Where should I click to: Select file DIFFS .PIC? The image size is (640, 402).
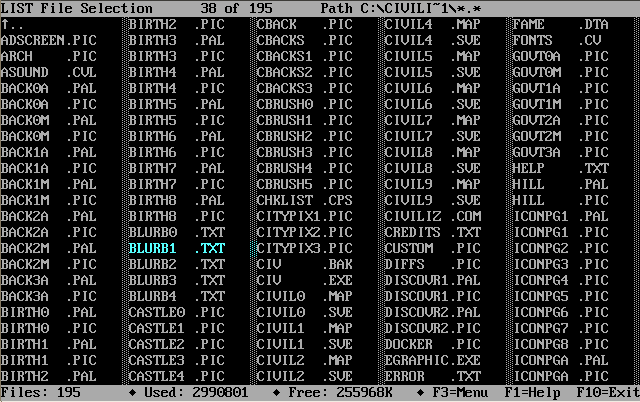(x=433, y=264)
